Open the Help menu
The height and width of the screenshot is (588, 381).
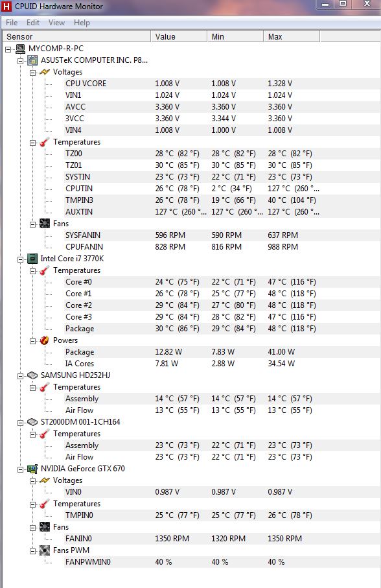click(82, 23)
